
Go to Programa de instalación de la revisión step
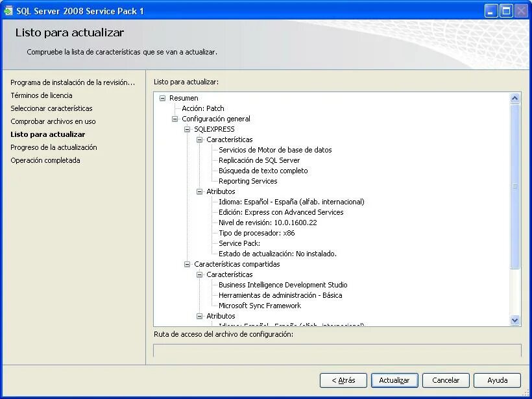pos(73,82)
